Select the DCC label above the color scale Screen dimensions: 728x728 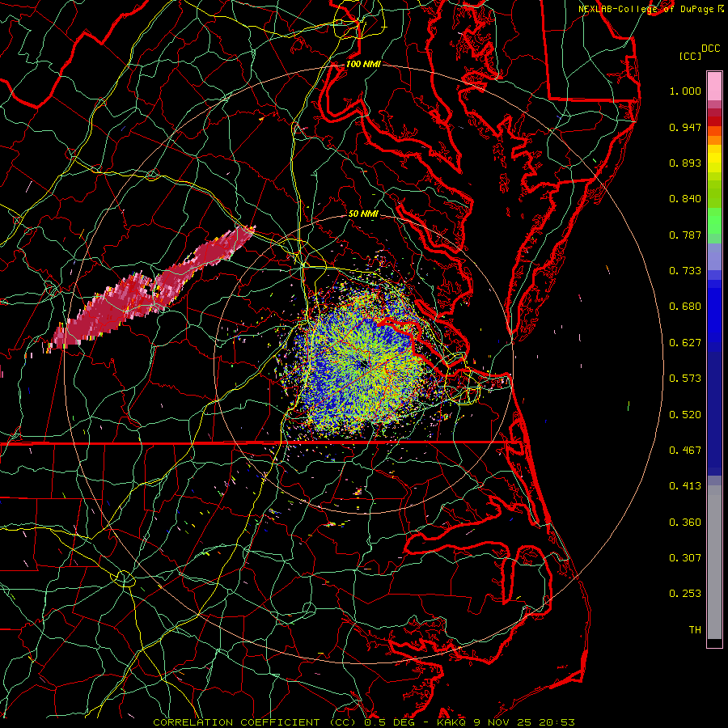tap(711, 49)
